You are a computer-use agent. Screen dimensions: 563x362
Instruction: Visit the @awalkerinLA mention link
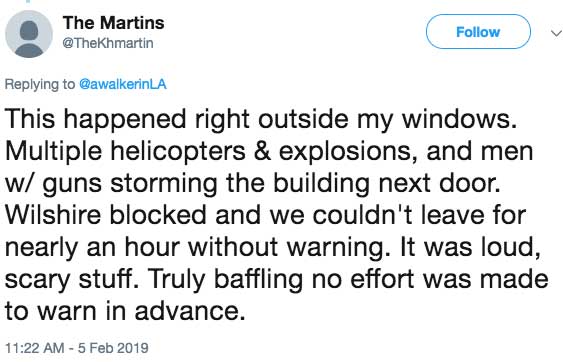[122, 84]
